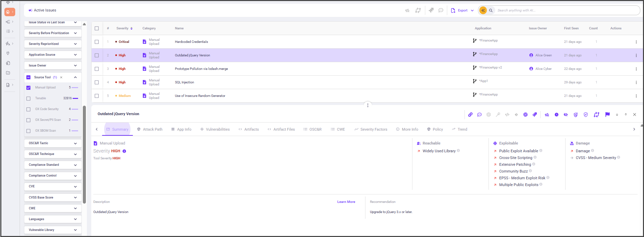Open actions menu for Hardcoded Credentials row
The height and width of the screenshot is (237, 644).
pos(636,42)
